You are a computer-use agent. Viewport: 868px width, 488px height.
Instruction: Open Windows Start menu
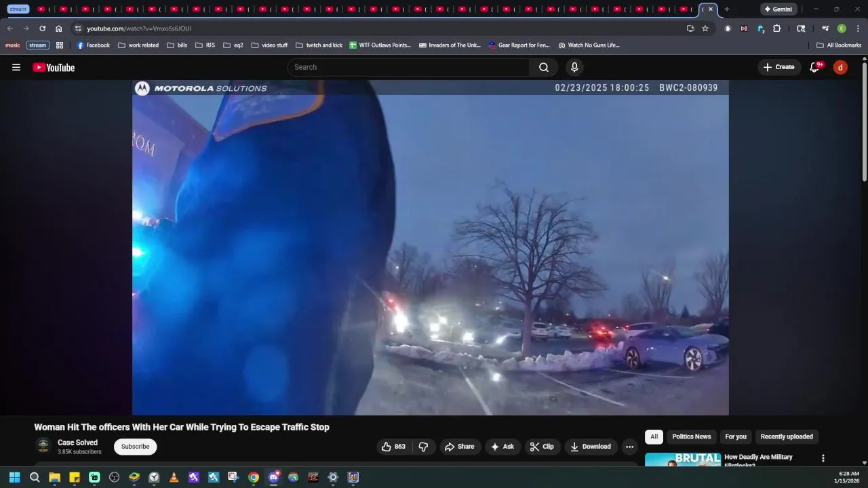pos(14,477)
